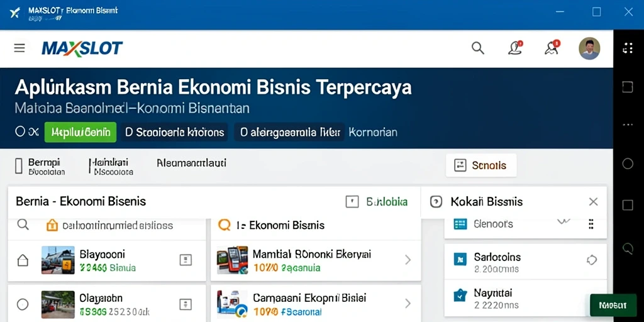The image size is (644, 322).
Task: Click the Bernia - Ekonomi Bisenis heading
Action: [x=81, y=202]
